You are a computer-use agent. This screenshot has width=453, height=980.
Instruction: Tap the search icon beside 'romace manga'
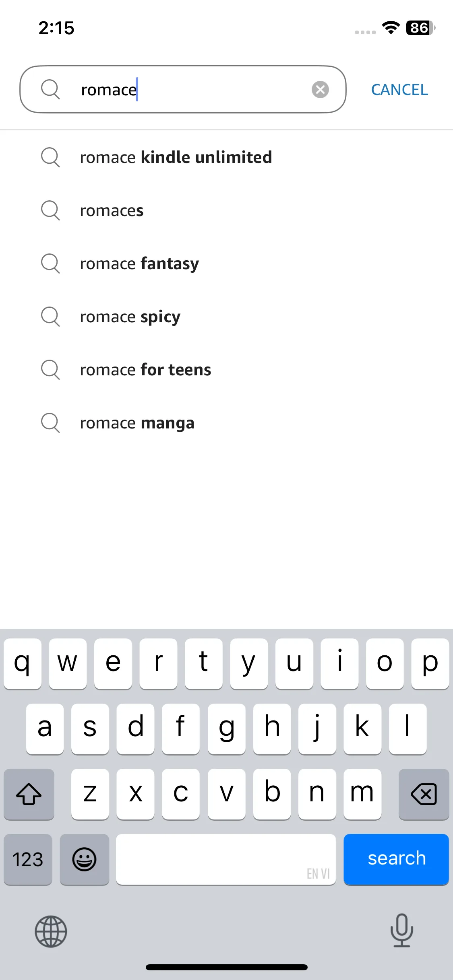[x=50, y=423]
